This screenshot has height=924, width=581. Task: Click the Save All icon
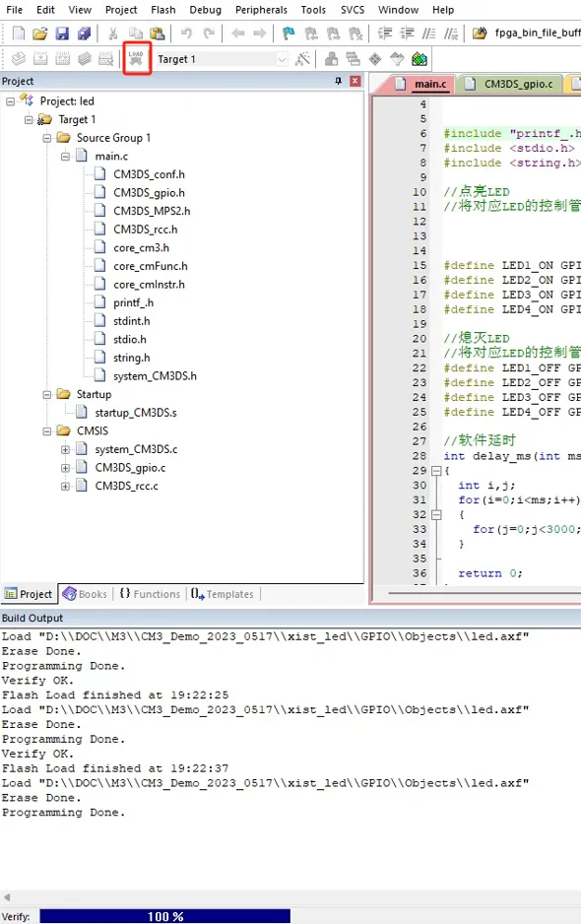pos(85,33)
